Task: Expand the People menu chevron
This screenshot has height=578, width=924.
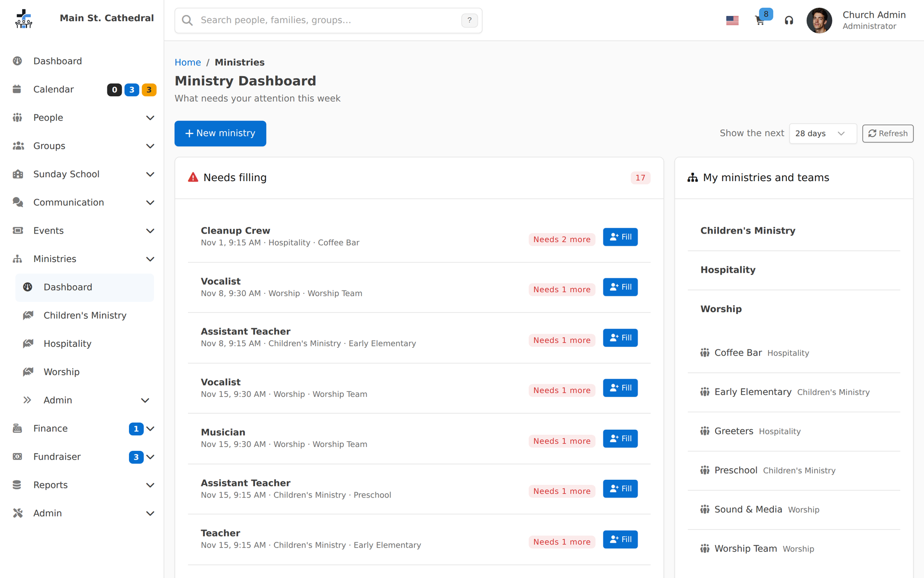Action: pos(150,118)
